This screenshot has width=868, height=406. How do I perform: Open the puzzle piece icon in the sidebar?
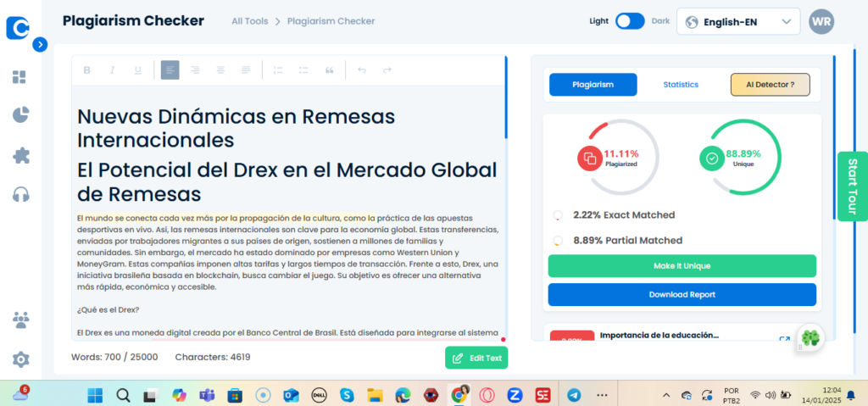(20, 156)
